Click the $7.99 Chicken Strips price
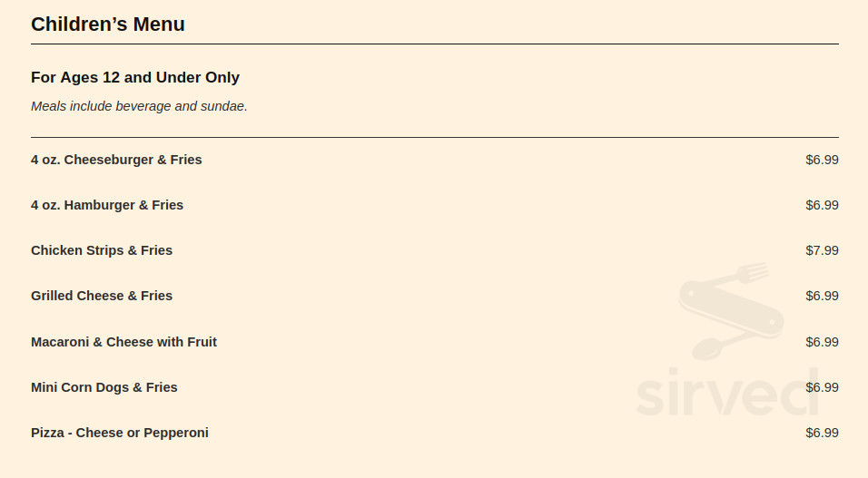This screenshot has width=868, height=478. click(822, 250)
